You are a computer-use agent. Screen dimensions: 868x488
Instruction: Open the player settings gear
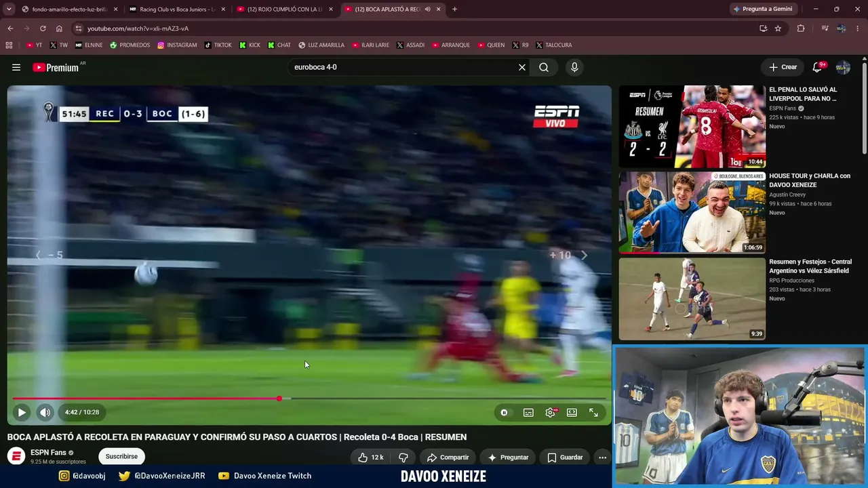tap(550, 412)
